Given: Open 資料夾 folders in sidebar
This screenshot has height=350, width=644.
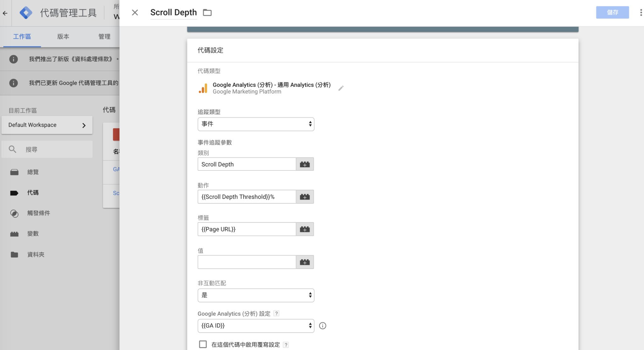Looking at the screenshot, I should [36, 254].
